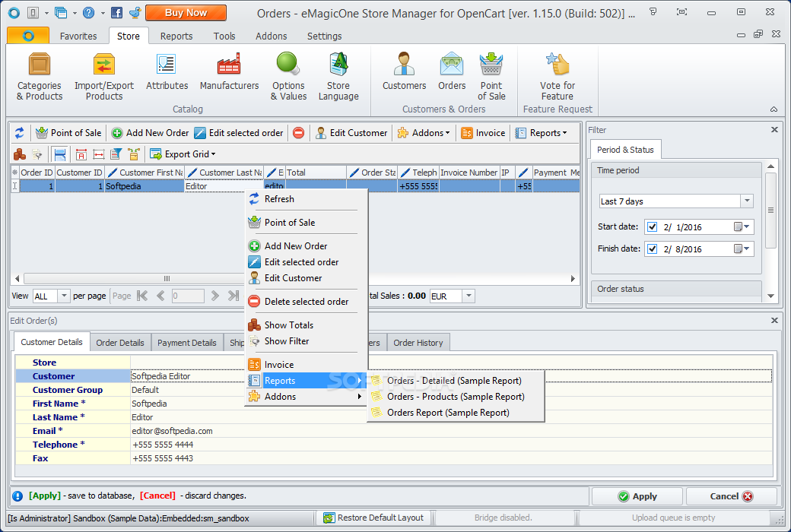Open the Order History tab
Viewport: 791px width, 532px height.
click(x=418, y=343)
